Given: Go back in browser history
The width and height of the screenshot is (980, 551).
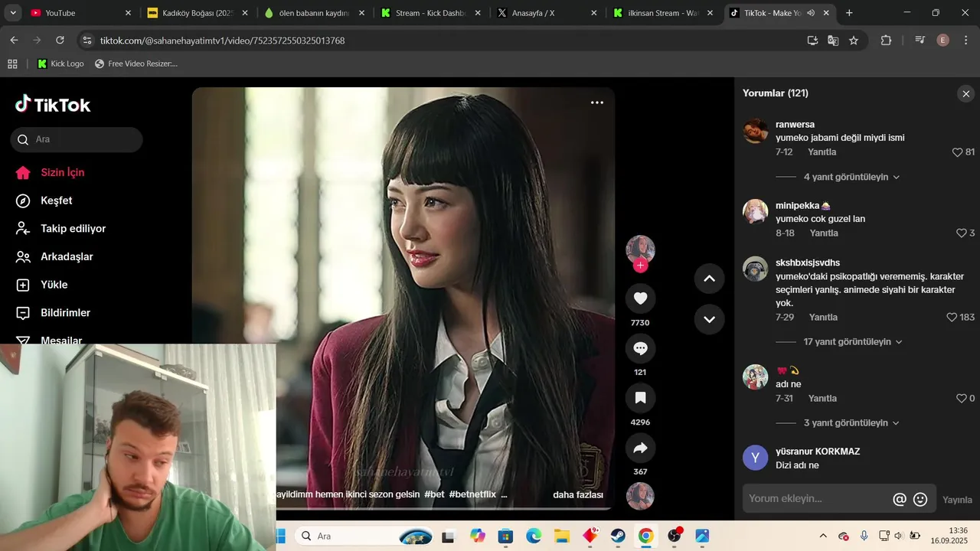Looking at the screenshot, I should tap(14, 41).
